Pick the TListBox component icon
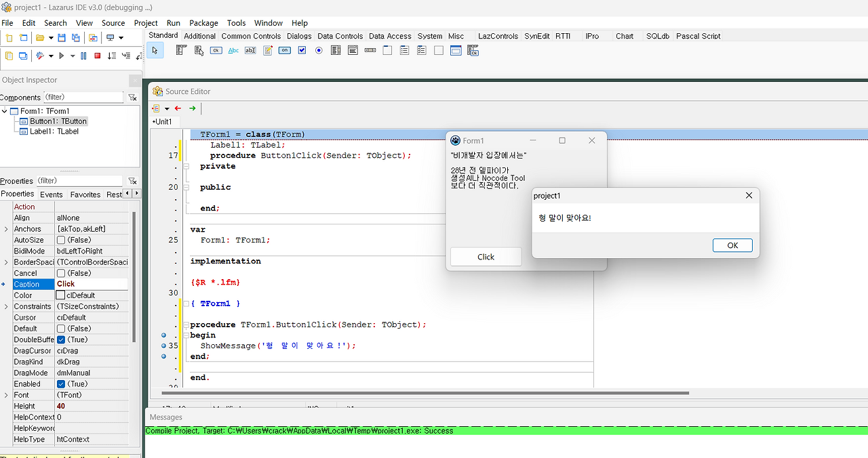The width and height of the screenshot is (868, 458). pyautogui.click(x=336, y=50)
